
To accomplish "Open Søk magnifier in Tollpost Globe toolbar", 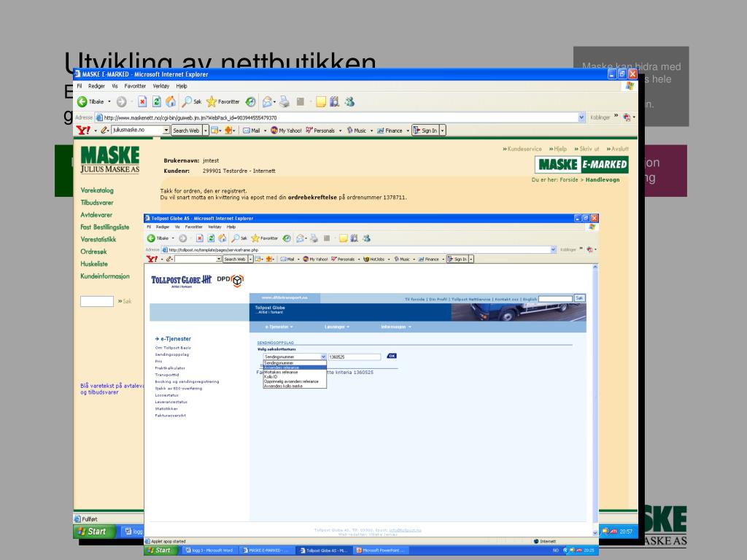I will click(239, 238).
